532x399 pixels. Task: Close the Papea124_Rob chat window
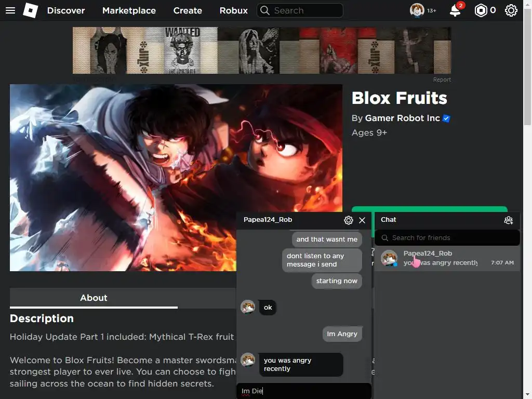click(362, 220)
